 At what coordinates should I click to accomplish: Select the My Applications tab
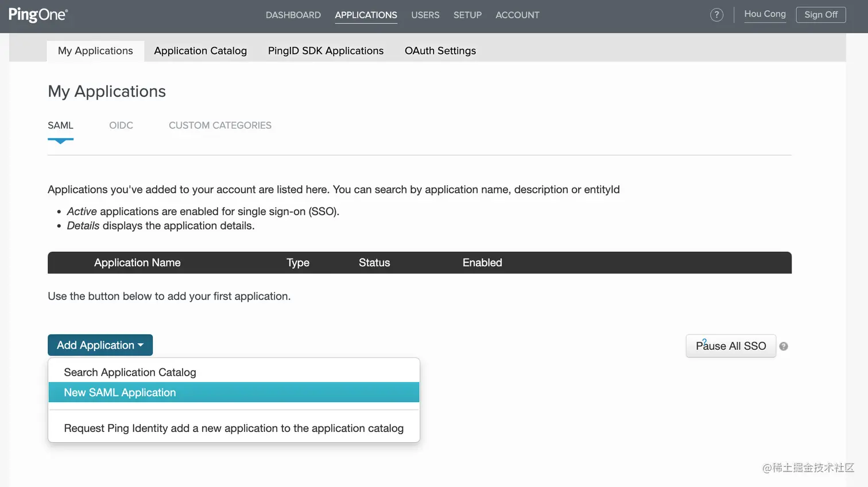(x=95, y=50)
